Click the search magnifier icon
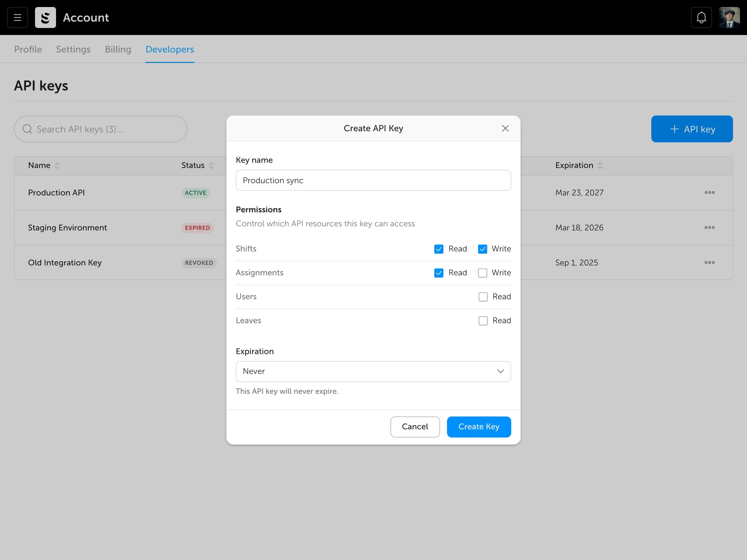 [x=27, y=129]
